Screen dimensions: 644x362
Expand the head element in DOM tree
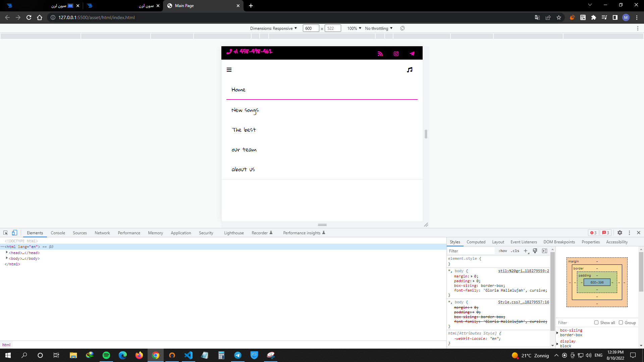(7, 252)
